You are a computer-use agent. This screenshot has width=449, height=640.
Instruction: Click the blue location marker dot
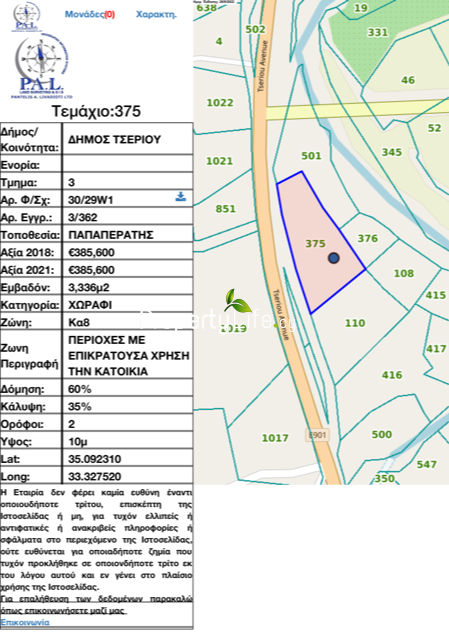click(333, 258)
